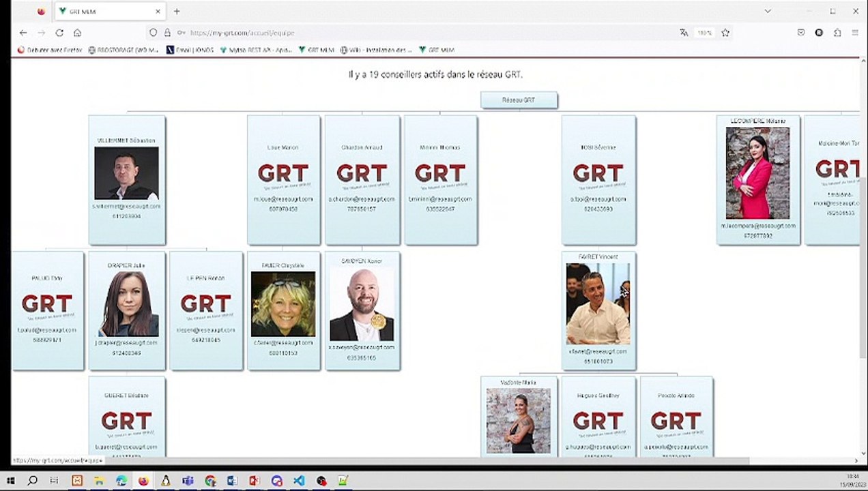Close the GRT MLM tab
This screenshot has width=868, height=491.
pos(158,11)
